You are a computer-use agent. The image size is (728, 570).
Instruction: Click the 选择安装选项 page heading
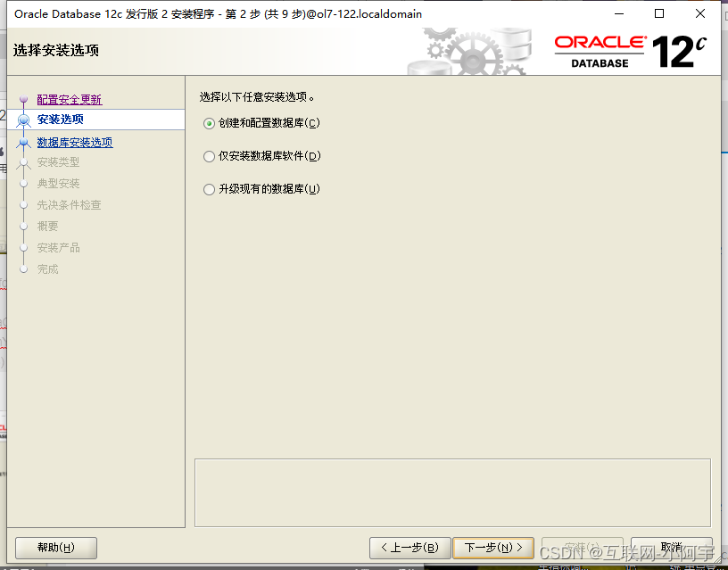pyautogui.click(x=56, y=50)
